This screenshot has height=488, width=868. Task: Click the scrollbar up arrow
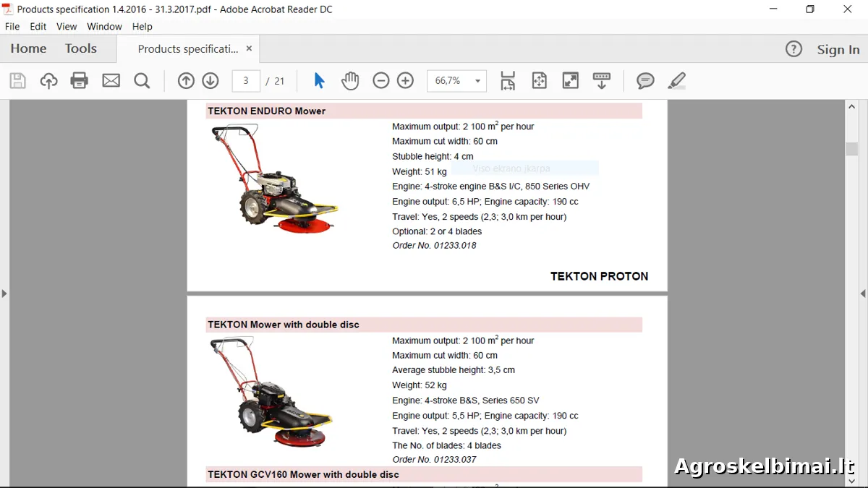(x=852, y=106)
